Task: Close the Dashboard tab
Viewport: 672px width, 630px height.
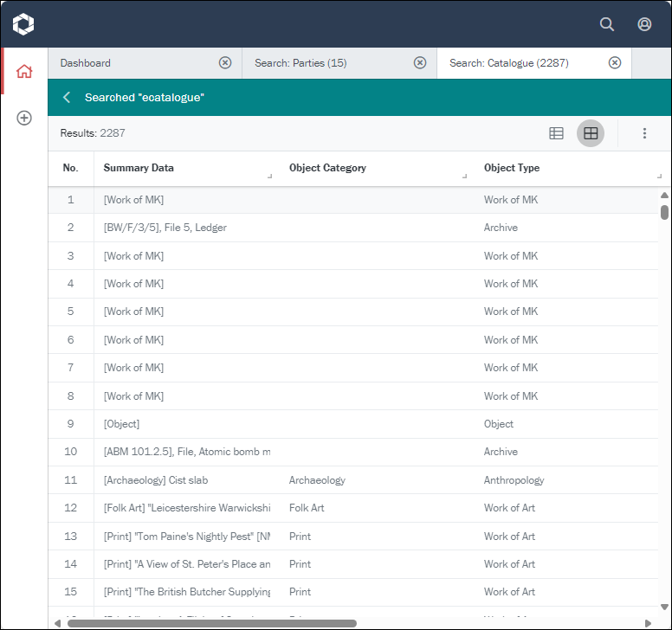Action: coord(225,63)
